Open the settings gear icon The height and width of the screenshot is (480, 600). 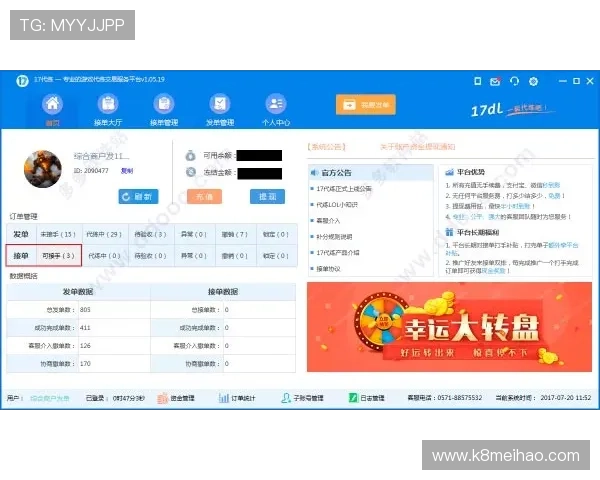tap(533, 81)
